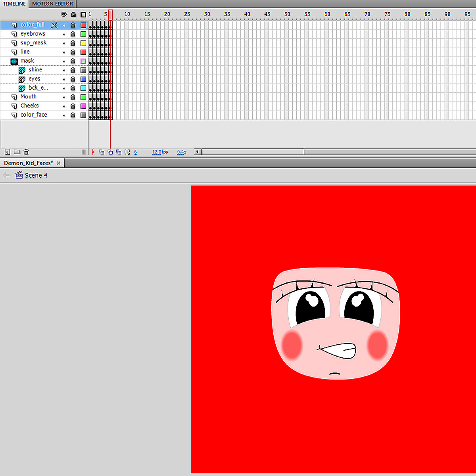Select frame 1 keyframe of color_full layer
This screenshot has height=476, width=476.
[x=90, y=25]
